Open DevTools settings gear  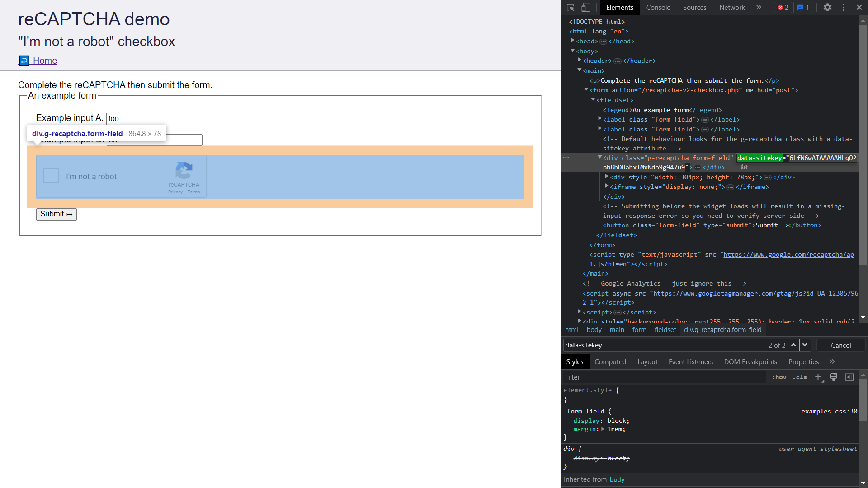coord(827,7)
